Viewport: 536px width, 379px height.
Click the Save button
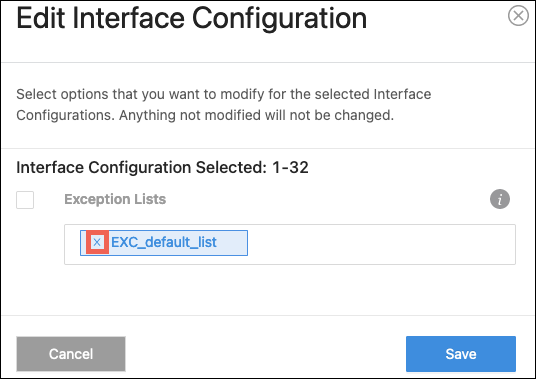pyautogui.click(x=461, y=354)
